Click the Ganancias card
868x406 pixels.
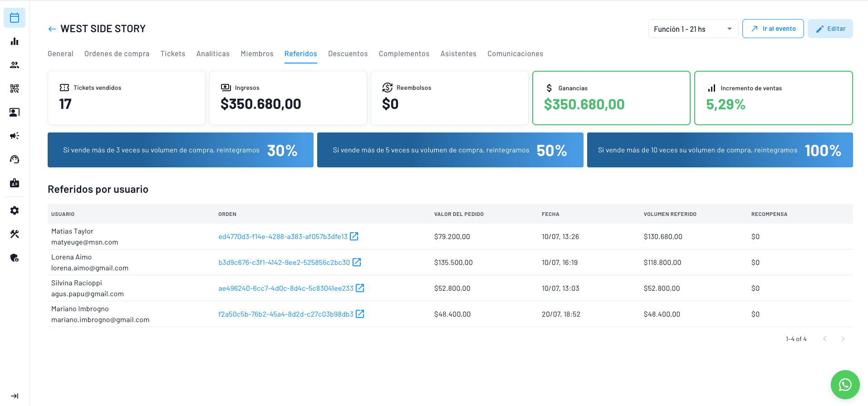(x=611, y=98)
